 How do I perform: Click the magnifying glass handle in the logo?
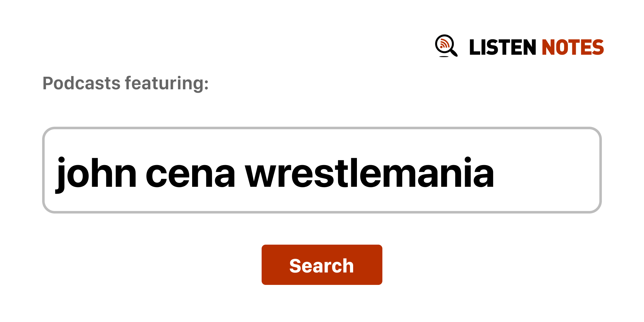pyautogui.click(x=454, y=53)
